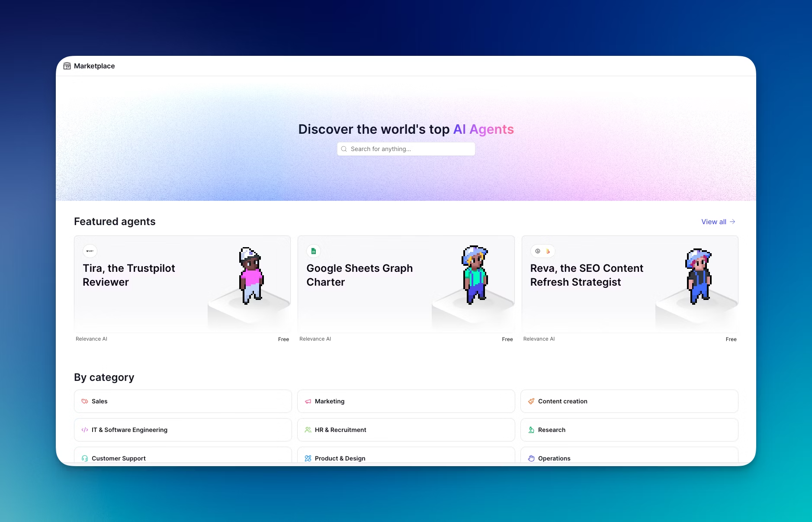Click the Customer Support headset icon
This screenshot has width=812, height=522.
tap(85, 458)
